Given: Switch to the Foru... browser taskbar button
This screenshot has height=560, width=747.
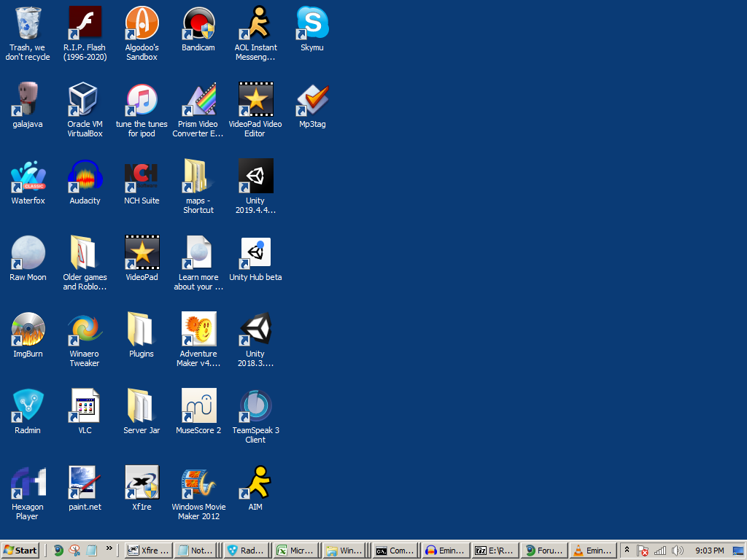Looking at the screenshot, I should coord(544,551).
